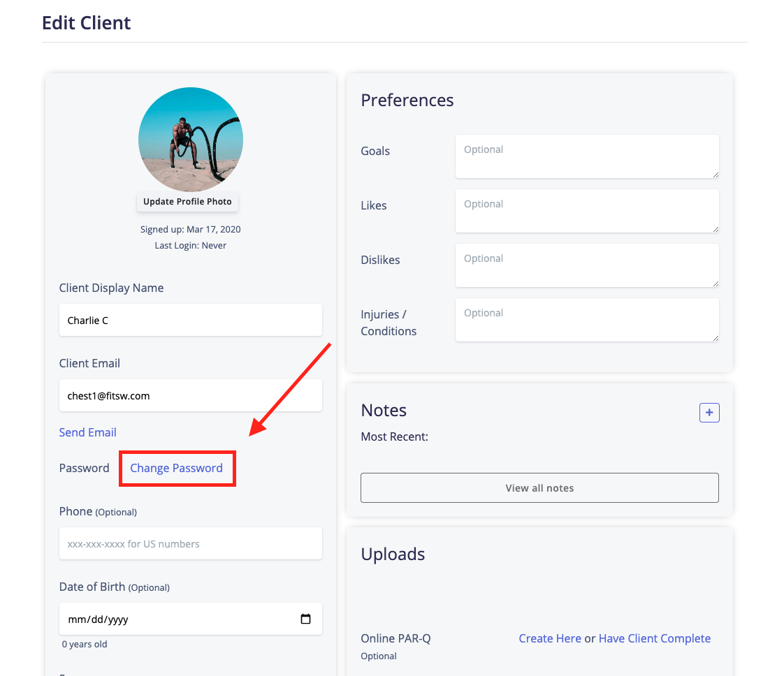Click inside the Client Email field

190,395
